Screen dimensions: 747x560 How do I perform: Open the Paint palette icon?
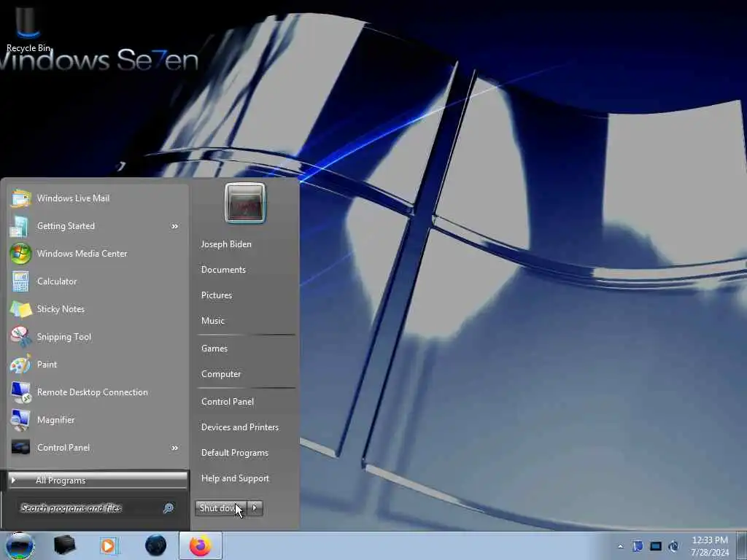20,365
